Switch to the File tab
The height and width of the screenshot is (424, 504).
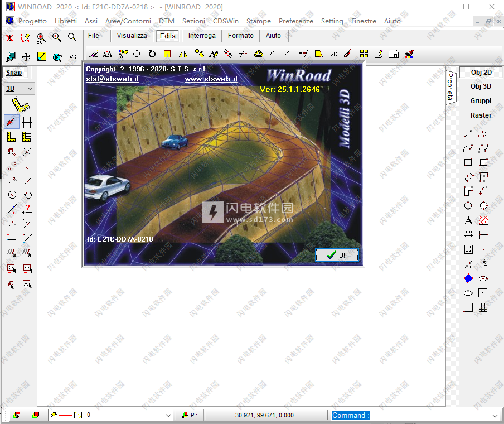click(x=94, y=36)
